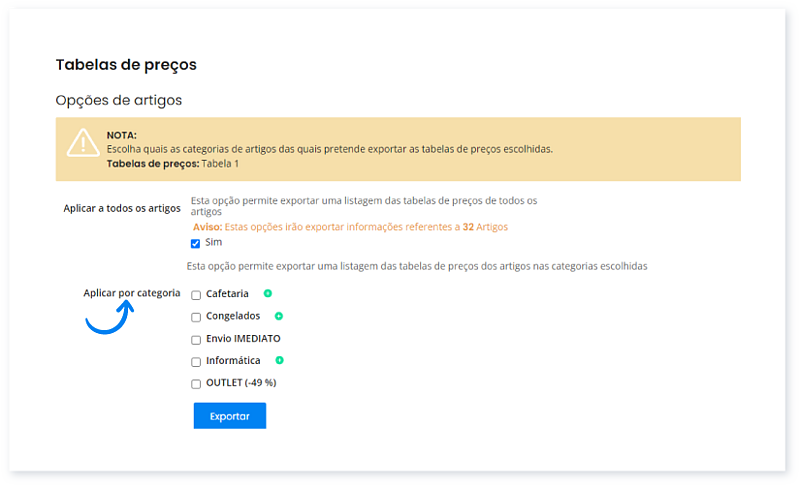Viewport: 800px width, 486px height.
Task: Click the Opções de artigos subheading
Action: pos(118,100)
